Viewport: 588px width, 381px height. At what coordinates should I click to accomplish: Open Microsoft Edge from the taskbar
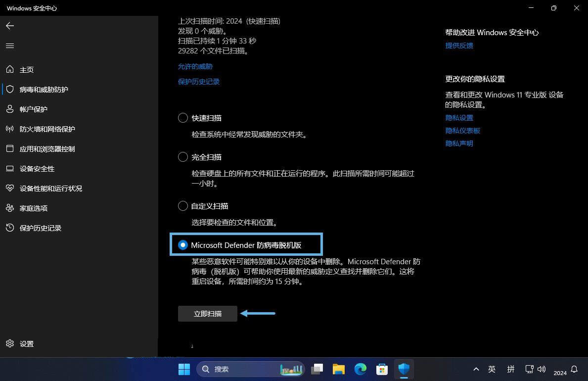pyautogui.click(x=361, y=369)
